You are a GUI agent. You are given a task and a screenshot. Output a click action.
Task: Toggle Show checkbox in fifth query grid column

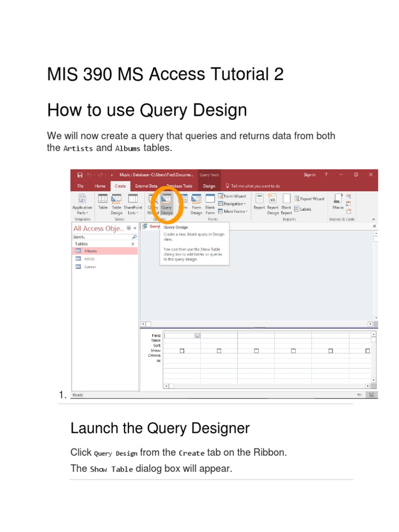click(x=330, y=351)
